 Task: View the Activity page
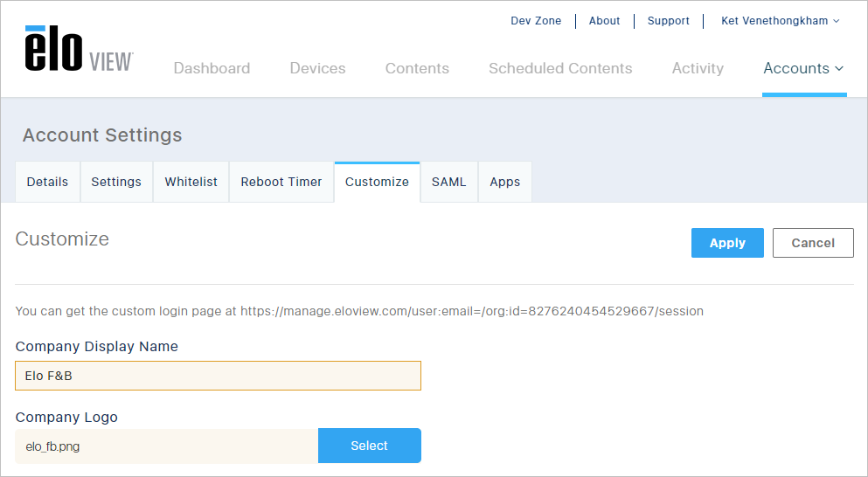pos(698,68)
